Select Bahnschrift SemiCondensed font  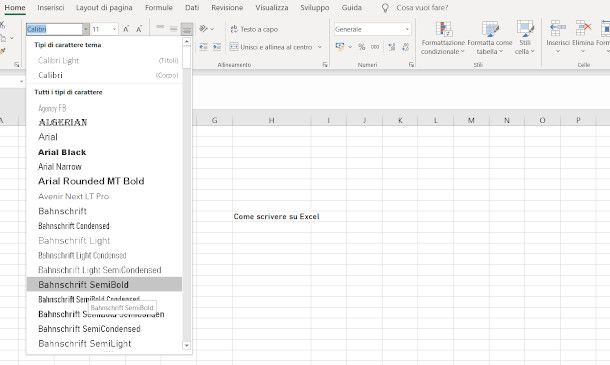pos(104,329)
